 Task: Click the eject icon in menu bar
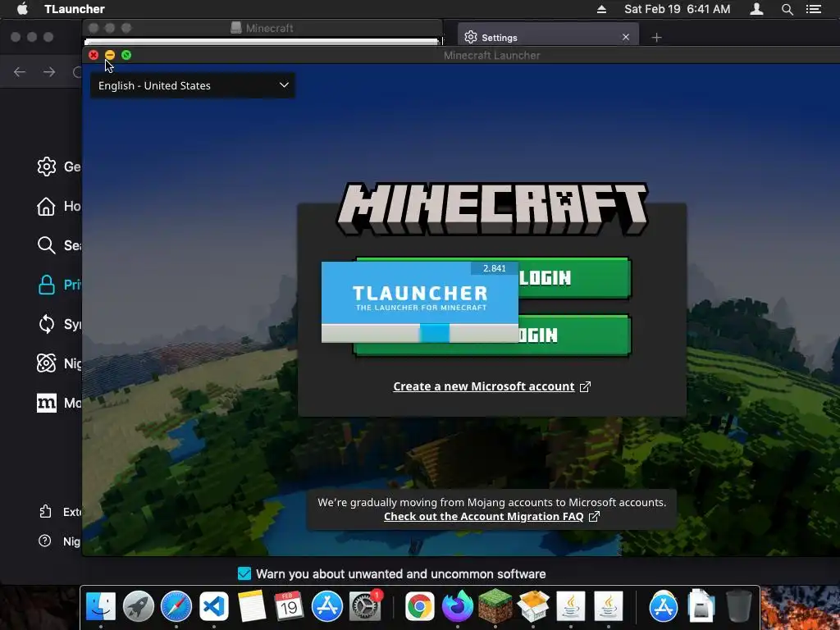pyautogui.click(x=601, y=9)
